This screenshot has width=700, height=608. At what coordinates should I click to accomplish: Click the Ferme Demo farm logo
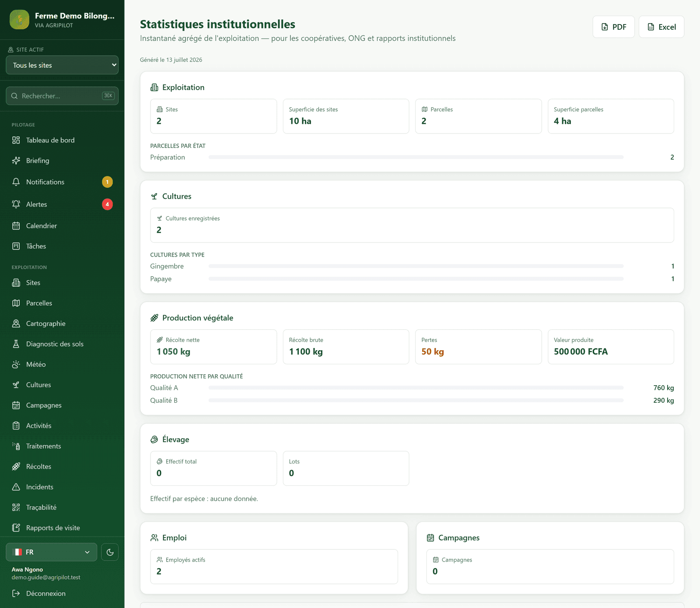[x=19, y=20]
